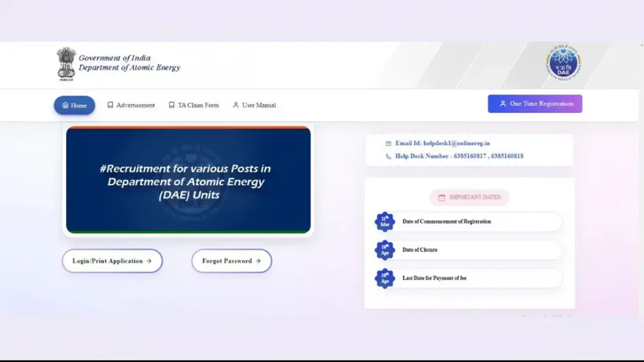The width and height of the screenshot is (644, 362).
Task: Click the calendar icon in Important Dates
Action: pyautogui.click(x=441, y=198)
